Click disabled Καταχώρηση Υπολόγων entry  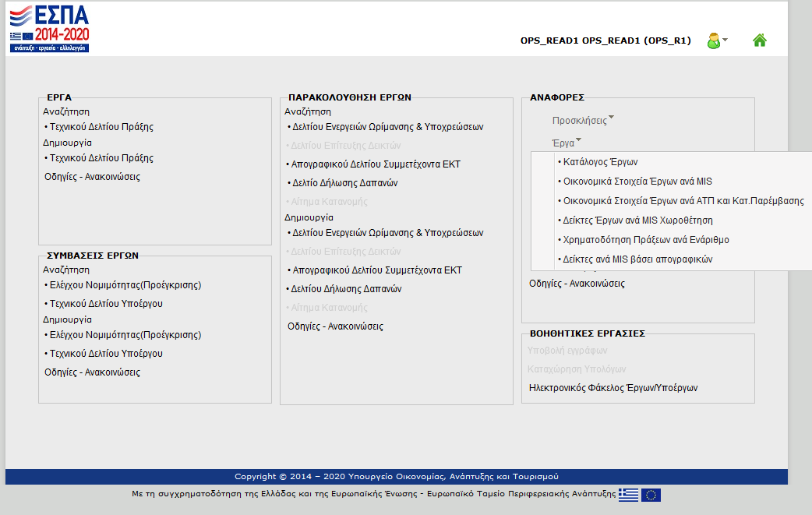[x=577, y=369]
